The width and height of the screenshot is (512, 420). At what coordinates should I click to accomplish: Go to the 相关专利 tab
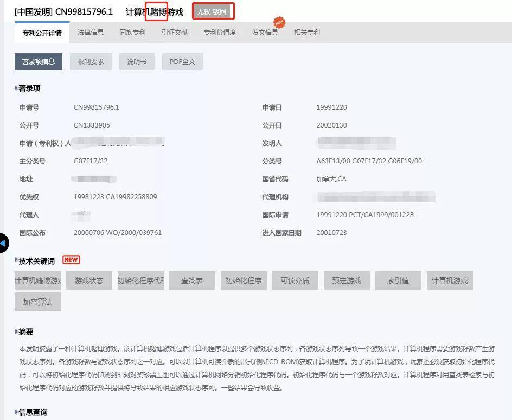307,33
